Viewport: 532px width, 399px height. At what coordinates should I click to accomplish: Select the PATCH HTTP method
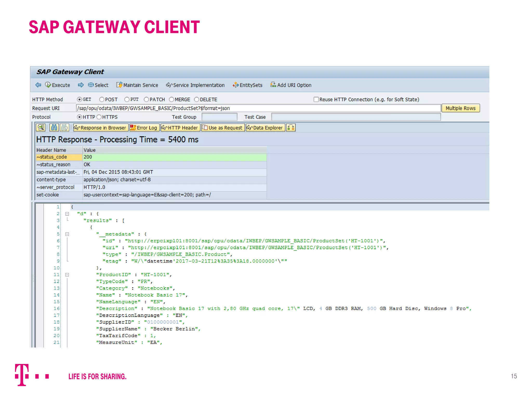pyautogui.click(x=146, y=99)
